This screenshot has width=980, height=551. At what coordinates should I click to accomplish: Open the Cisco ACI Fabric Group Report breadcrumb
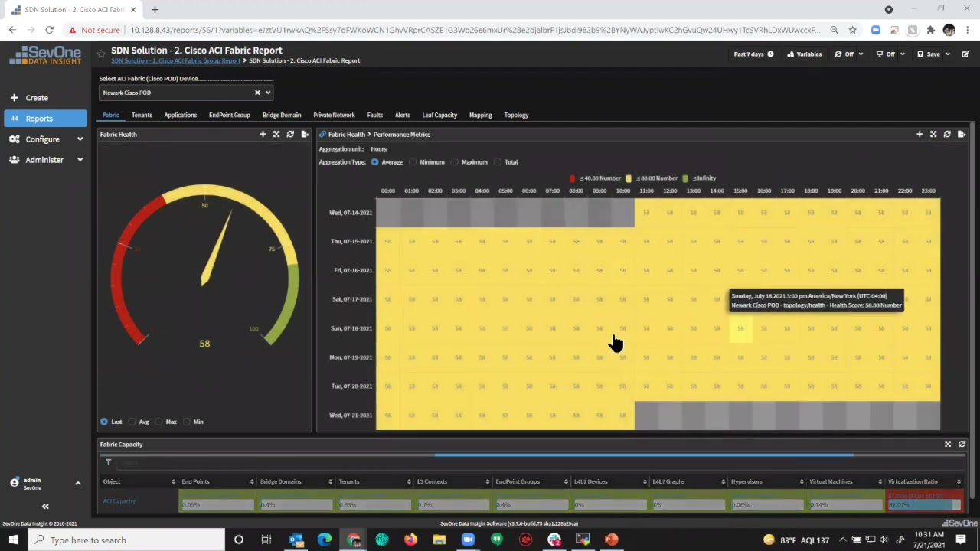coord(175,60)
